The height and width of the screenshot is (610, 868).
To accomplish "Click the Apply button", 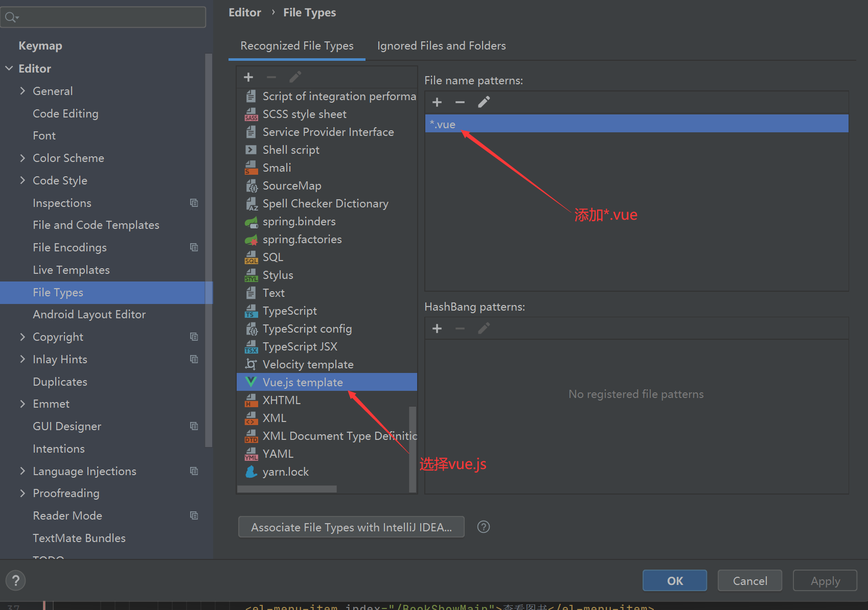I will (x=825, y=580).
